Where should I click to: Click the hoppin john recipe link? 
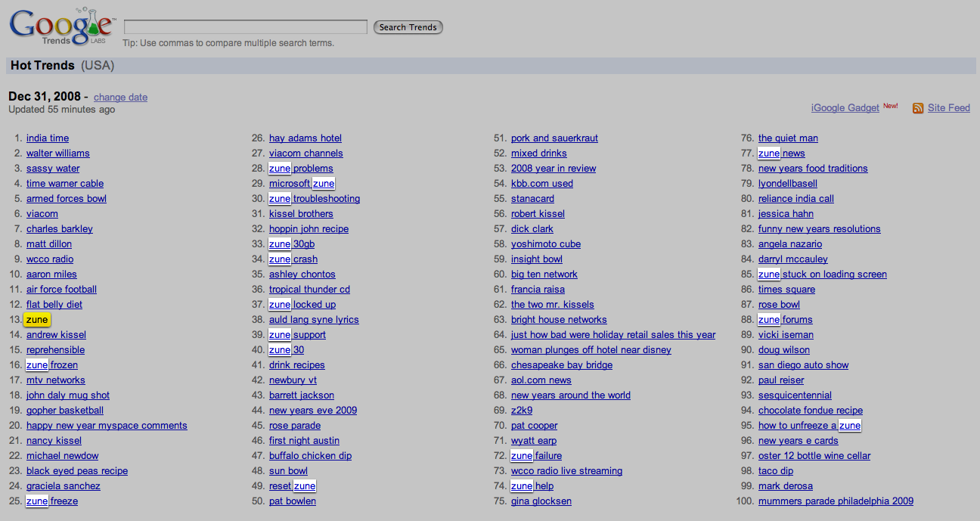(x=309, y=229)
